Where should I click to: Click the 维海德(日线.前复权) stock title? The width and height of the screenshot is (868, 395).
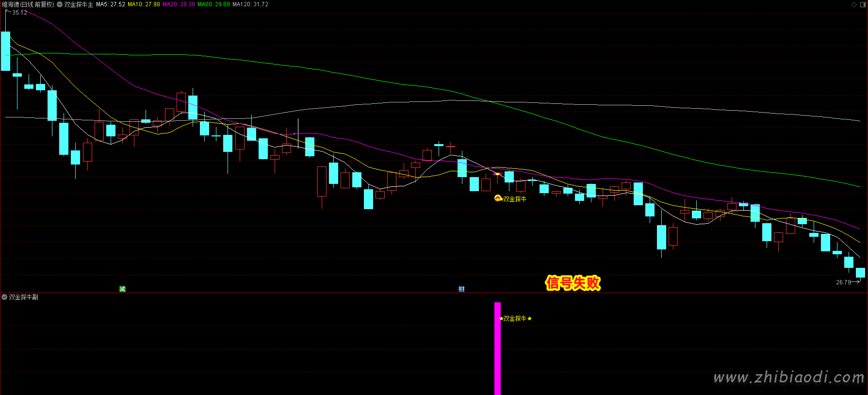coord(28,4)
